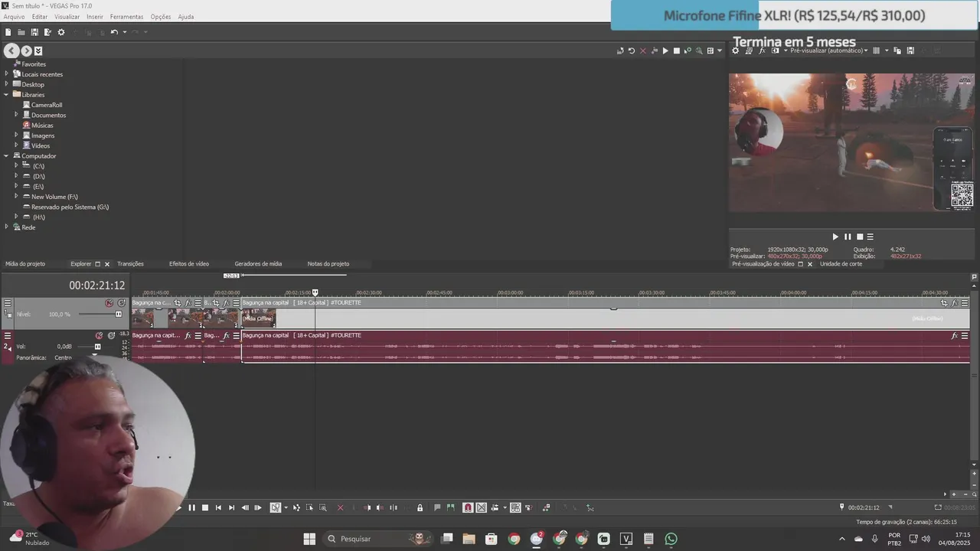Switch to Geradores de mídia tab

[x=258, y=264]
